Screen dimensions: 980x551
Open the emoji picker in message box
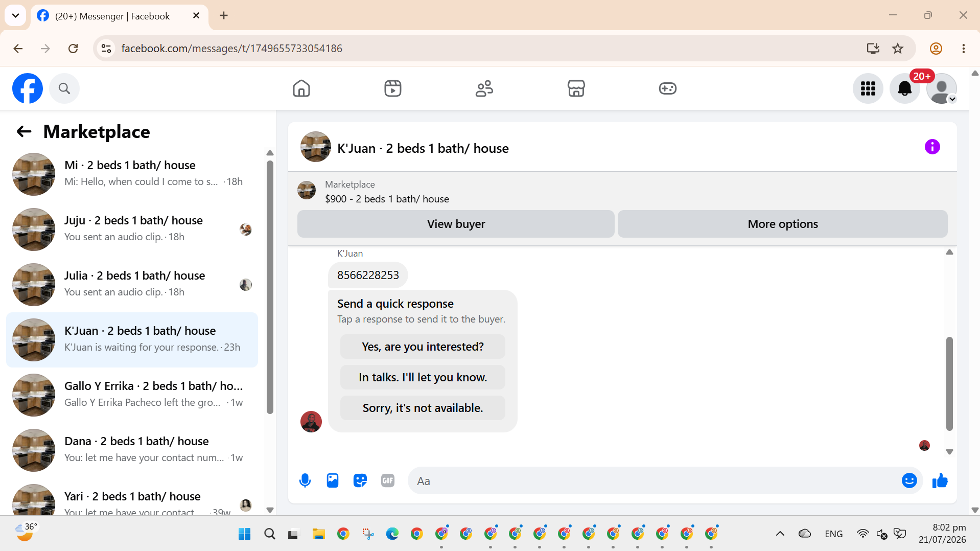(x=909, y=481)
